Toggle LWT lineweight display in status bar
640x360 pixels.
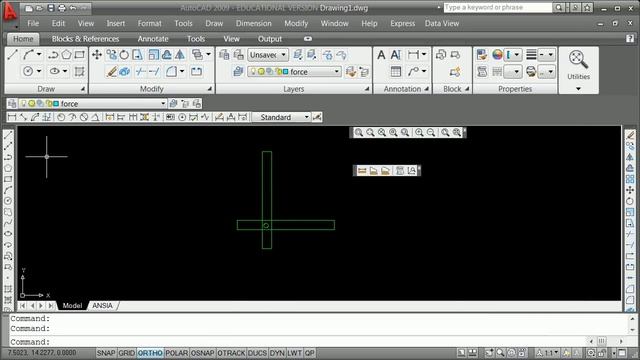point(294,353)
